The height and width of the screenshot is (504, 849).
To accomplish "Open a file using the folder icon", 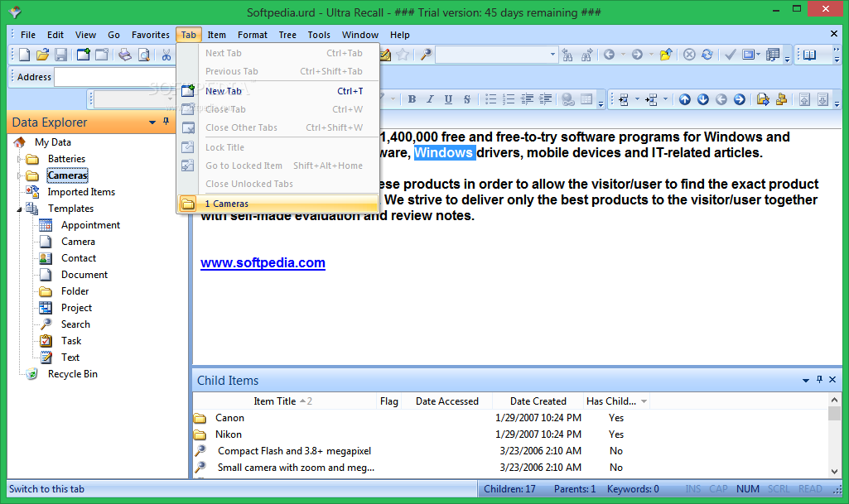I will [x=43, y=54].
